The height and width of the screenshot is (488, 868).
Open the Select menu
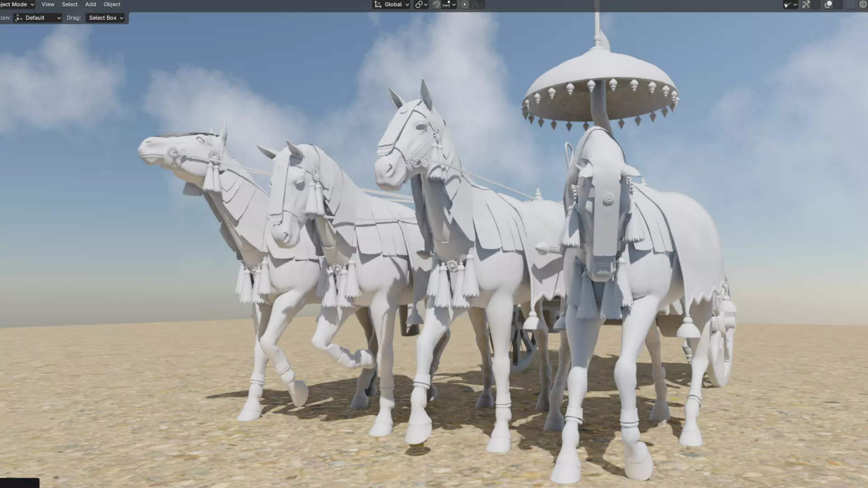(70, 5)
